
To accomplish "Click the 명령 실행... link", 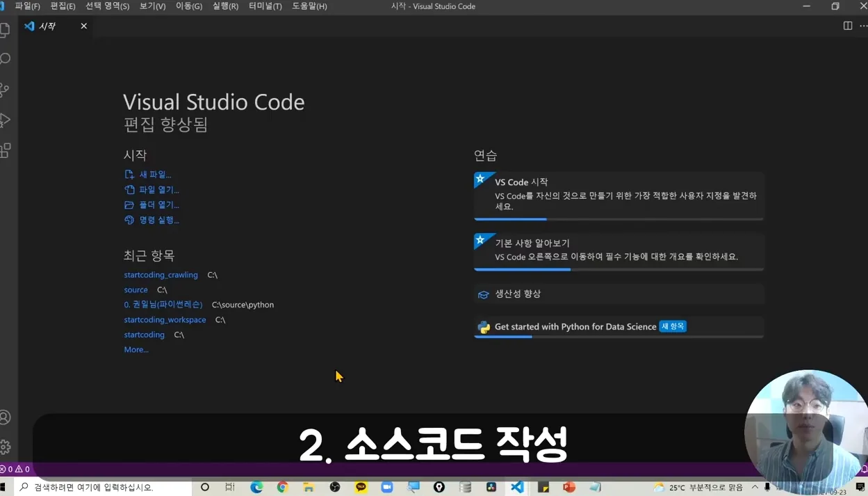I will [x=159, y=221].
